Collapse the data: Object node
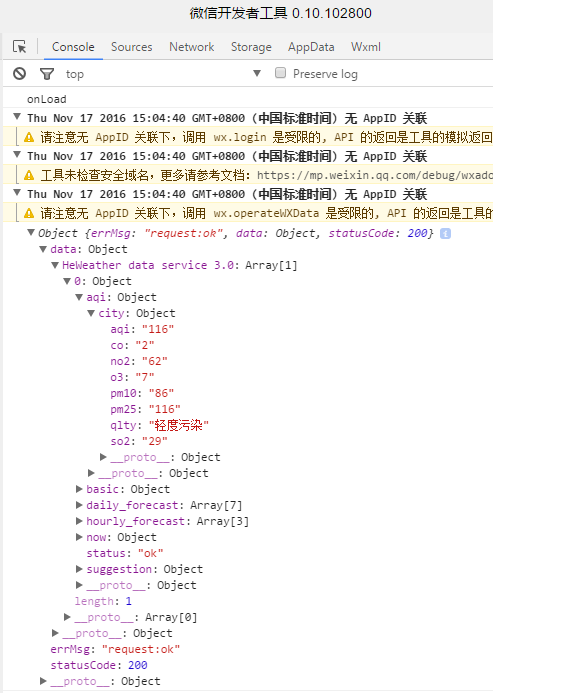The image size is (574, 693). coord(43,249)
